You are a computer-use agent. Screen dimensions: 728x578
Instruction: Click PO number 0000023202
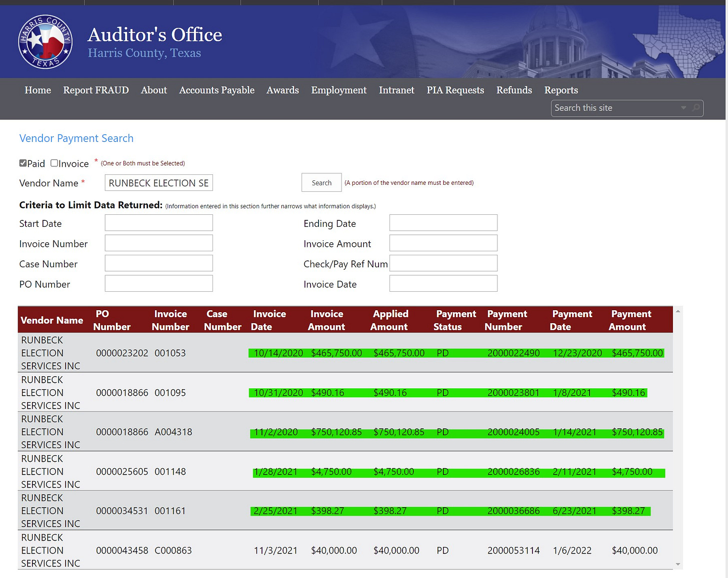(x=122, y=353)
